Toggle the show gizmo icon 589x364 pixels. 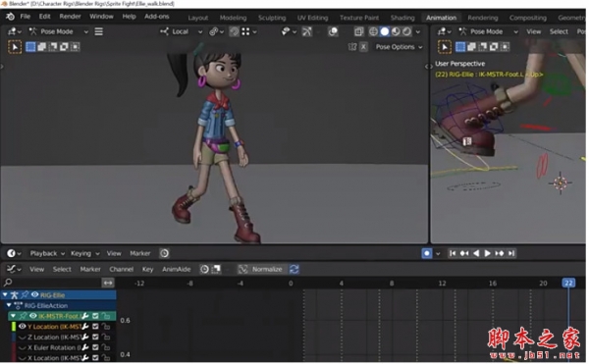point(307,31)
